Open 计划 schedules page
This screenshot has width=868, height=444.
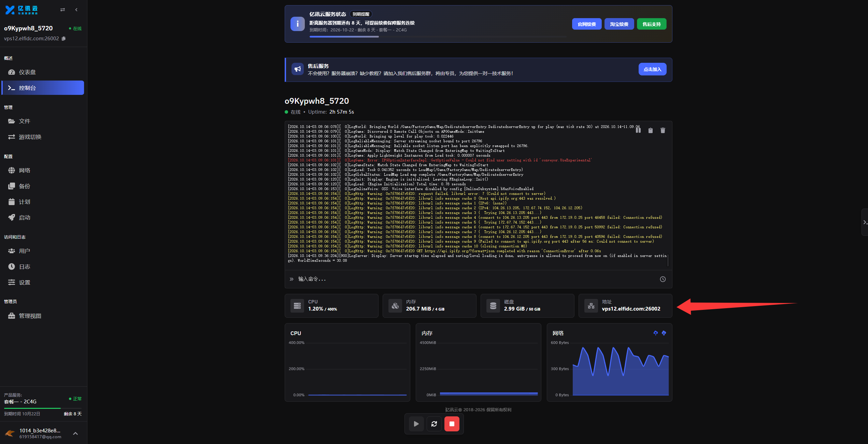43,202
